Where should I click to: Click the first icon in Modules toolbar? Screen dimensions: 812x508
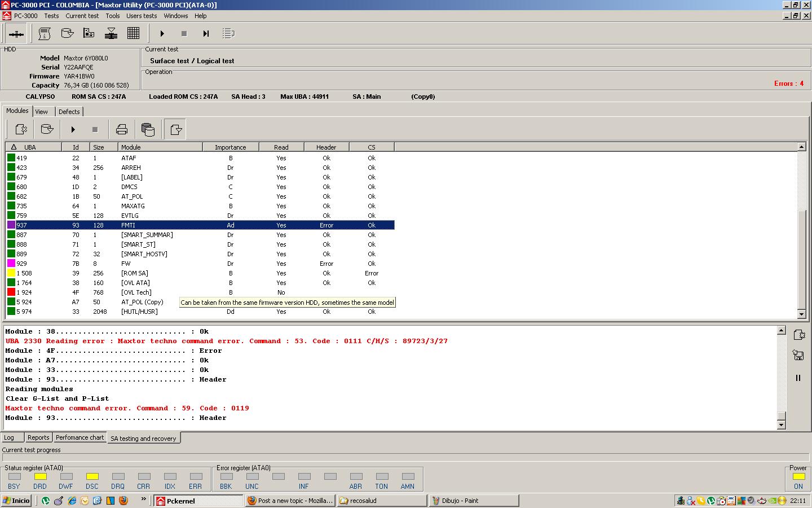click(21, 129)
